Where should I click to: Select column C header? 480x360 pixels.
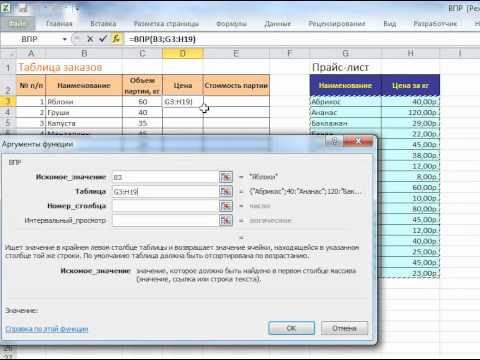tap(142, 53)
